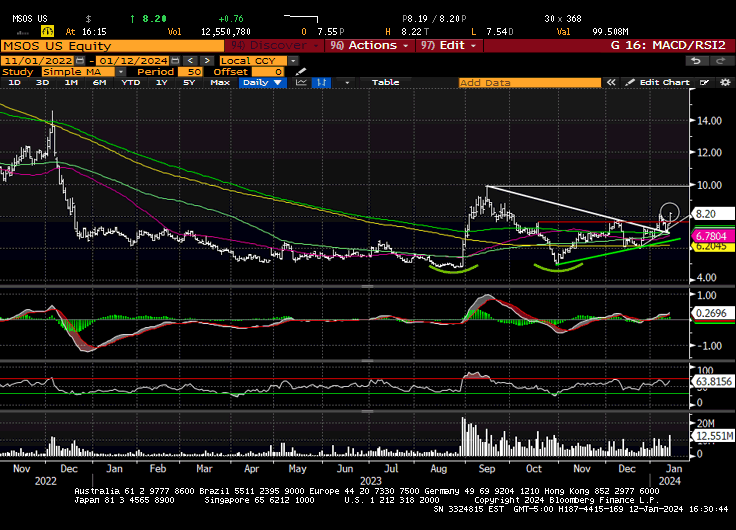
Task: Expand the Simple MA study dropdown
Action: [121, 72]
